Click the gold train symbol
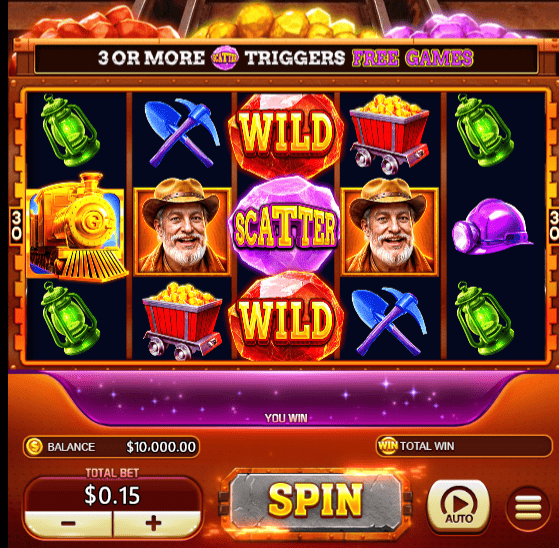 [x=76, y=227]
